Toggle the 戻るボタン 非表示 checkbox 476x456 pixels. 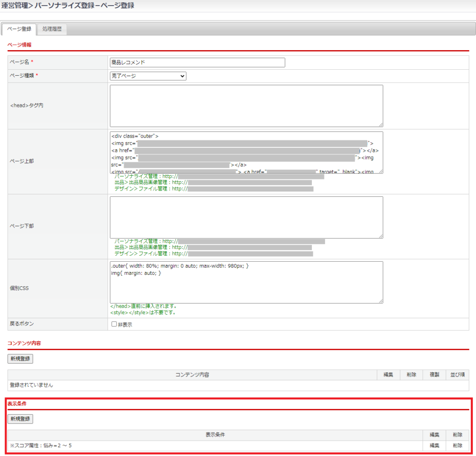click(x=114, y=324)
